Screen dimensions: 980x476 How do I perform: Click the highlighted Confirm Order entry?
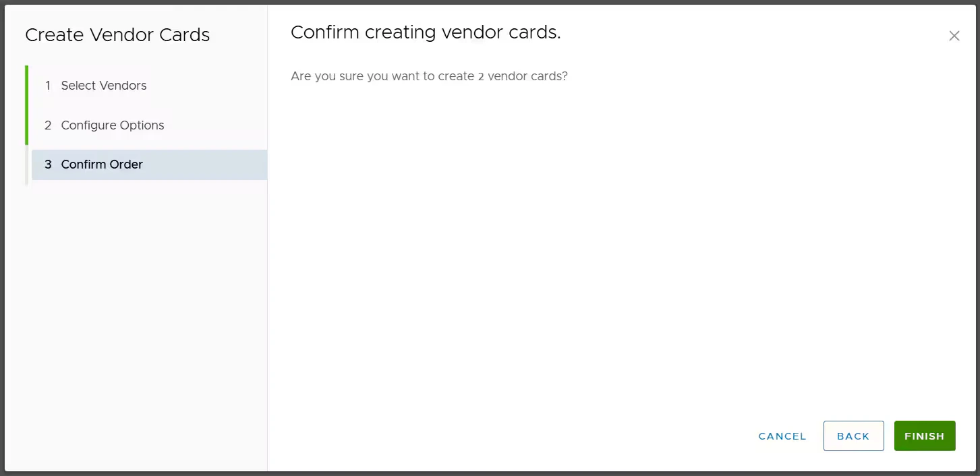[102, 165]
